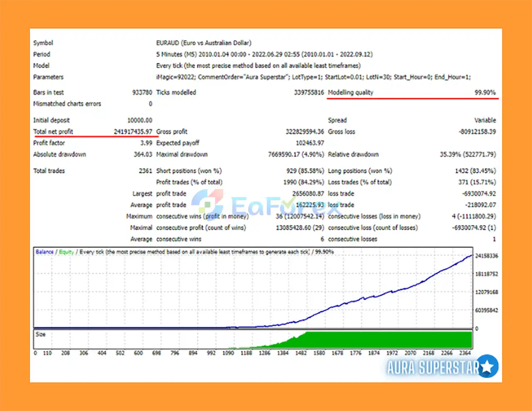Select the Modelling quality 99.90% value
532x411 pixels.
coord(485,93)
